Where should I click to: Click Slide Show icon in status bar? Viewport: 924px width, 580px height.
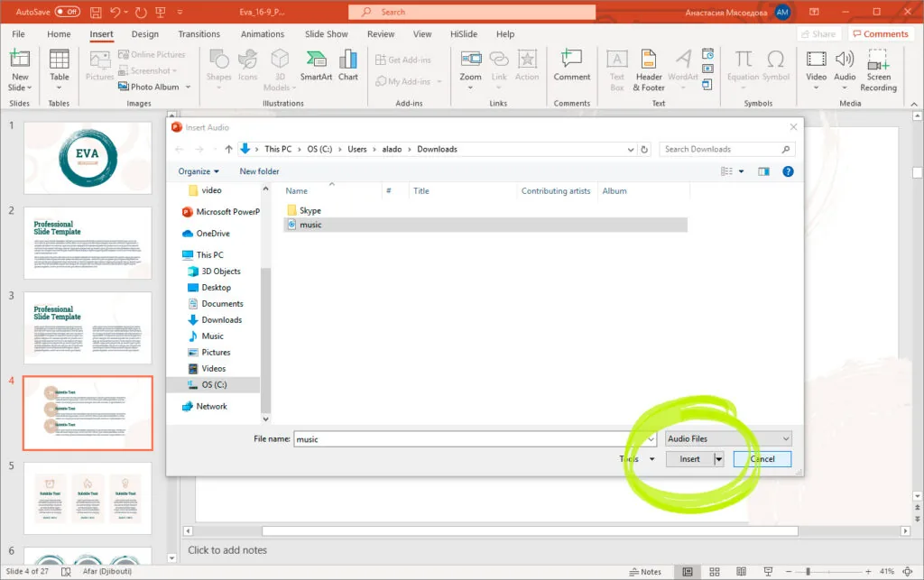[x=768, y=572]
